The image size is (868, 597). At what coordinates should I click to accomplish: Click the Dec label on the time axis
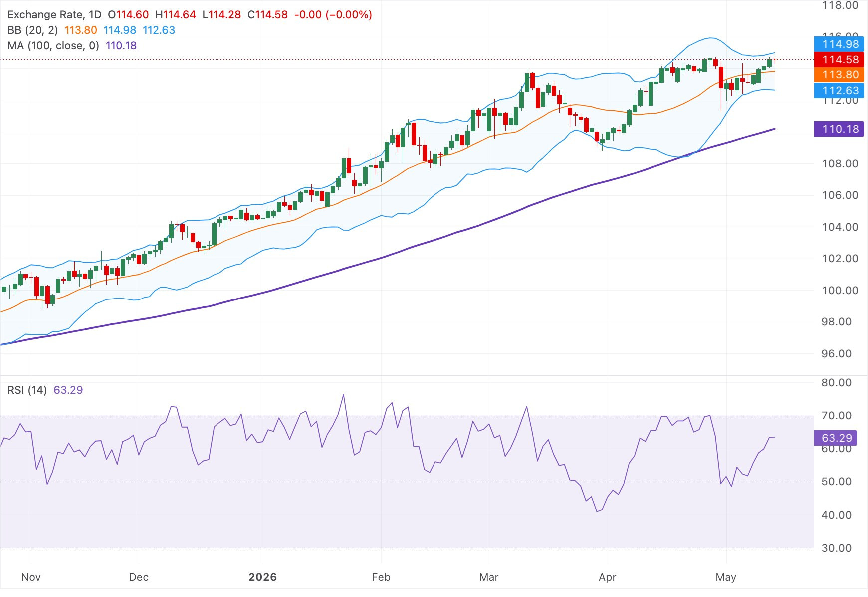pos(139,577)
